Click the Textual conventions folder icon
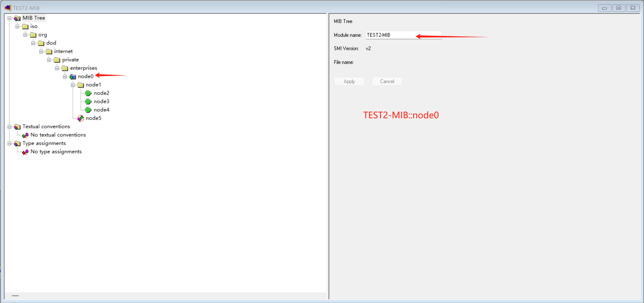The width and height of the screenshot is (644, 303). click(17, 127)
